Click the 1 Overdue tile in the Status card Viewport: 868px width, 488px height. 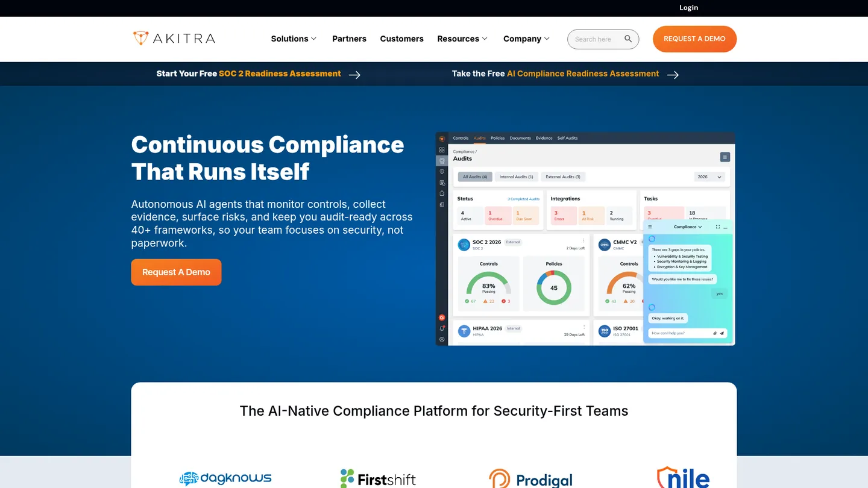click(x=497, y=216)
